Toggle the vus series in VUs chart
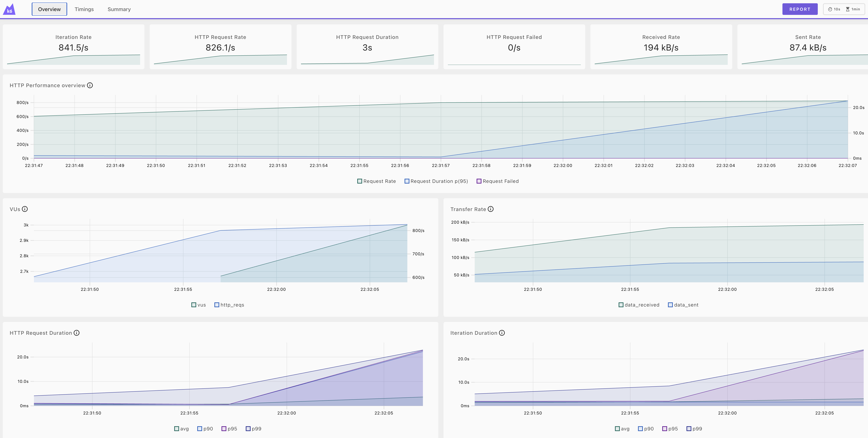868x438 pixels. (x=198, y=305)
